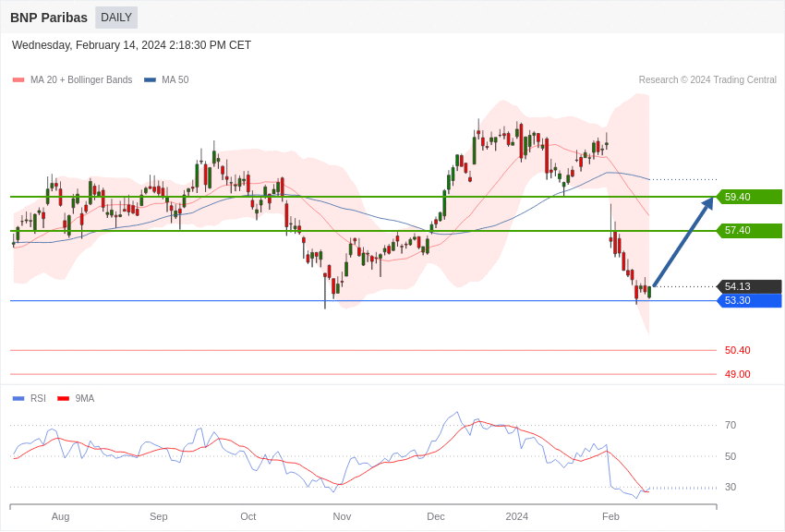Screen dimensions: 785x532
Task: Click the blue 53.30 pivot price tag
Action: coord(749,300)
